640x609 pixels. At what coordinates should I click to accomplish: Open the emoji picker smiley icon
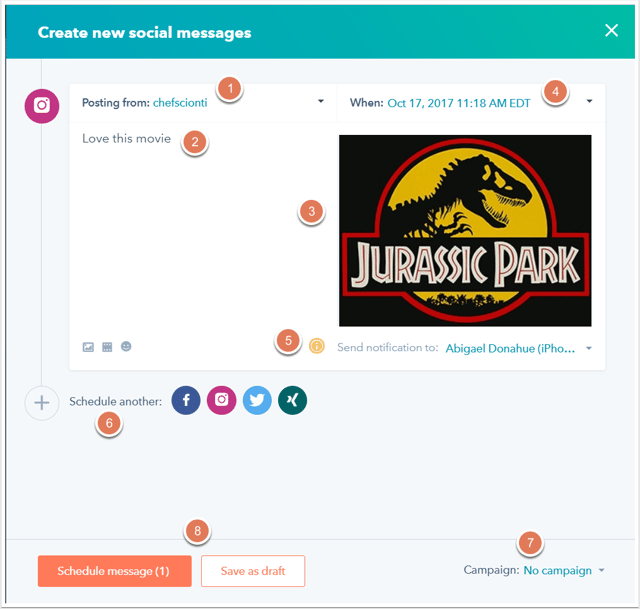126,346
